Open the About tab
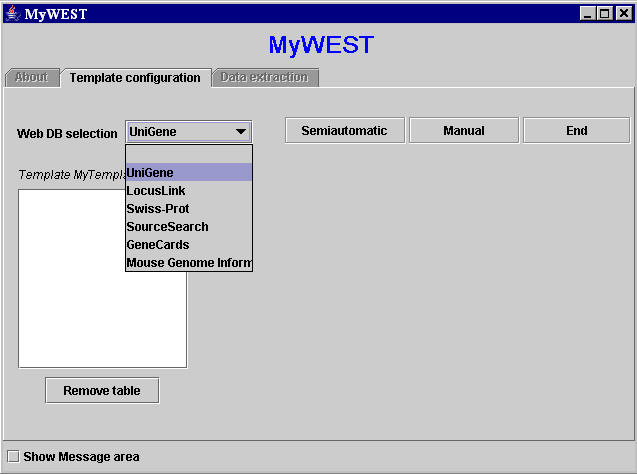Screen dimensions: 637x474 pos(32,77)
